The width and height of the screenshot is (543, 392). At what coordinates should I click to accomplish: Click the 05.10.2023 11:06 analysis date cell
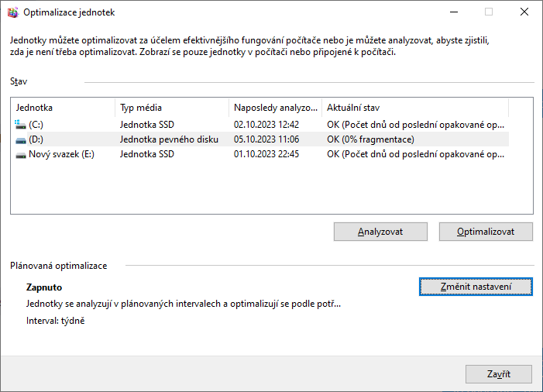pyautogui.click(x=266, y=139)
